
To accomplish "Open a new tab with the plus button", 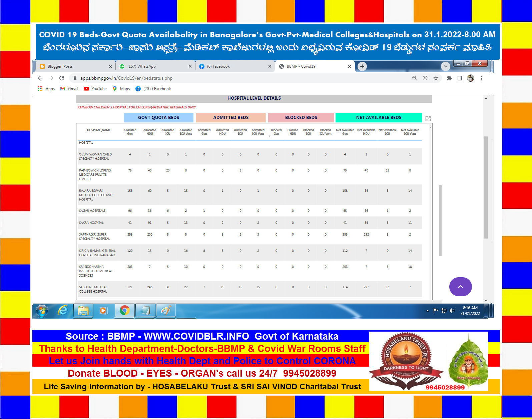I will [362, 66].
